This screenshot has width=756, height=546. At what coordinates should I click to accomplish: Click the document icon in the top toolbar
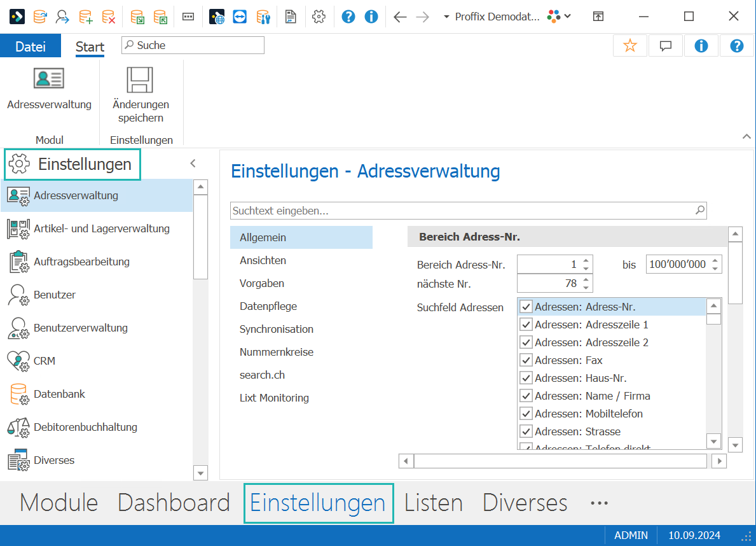[x=291, y=17]
